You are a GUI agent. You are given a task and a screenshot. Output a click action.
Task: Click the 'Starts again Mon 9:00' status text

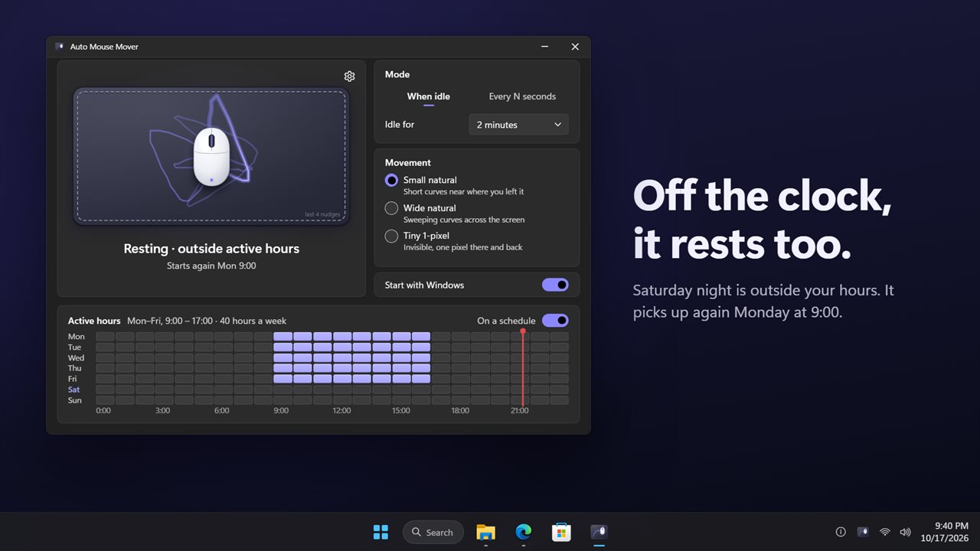(211, 266)
